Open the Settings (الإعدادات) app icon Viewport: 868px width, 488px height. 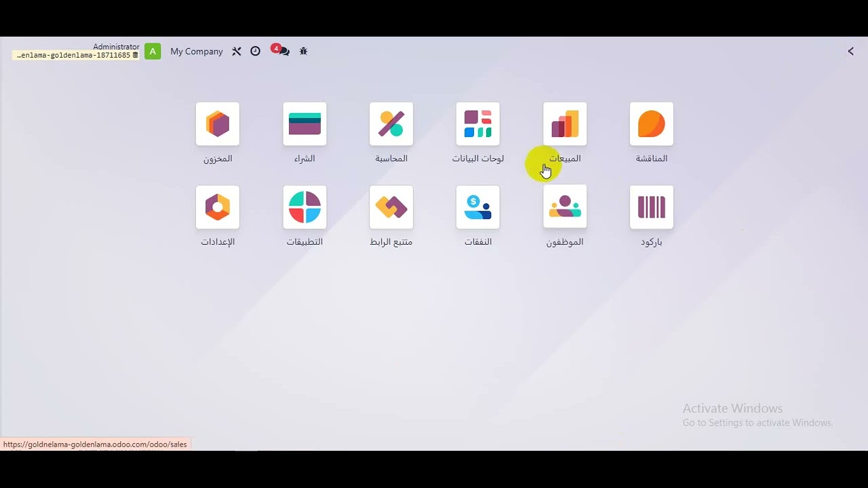pos(218,207)
